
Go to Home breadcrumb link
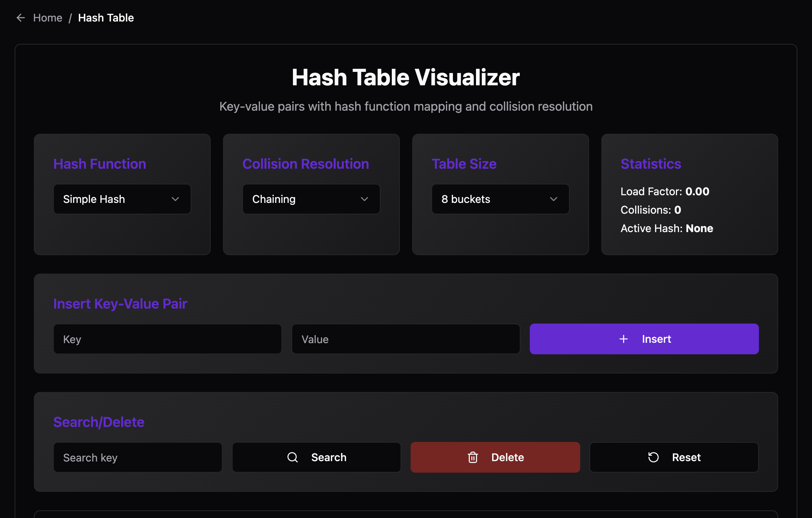pyautogui.click(x=48, y=18)
